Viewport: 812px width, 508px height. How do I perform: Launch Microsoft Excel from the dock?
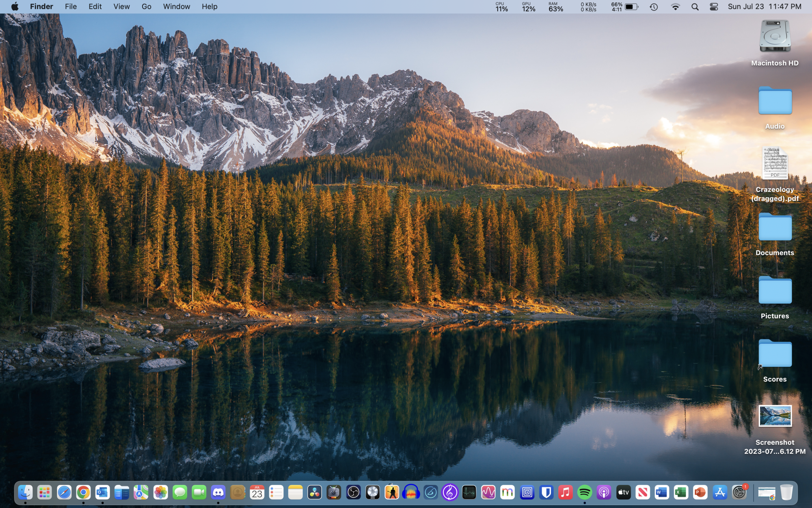tap(681, 493)
